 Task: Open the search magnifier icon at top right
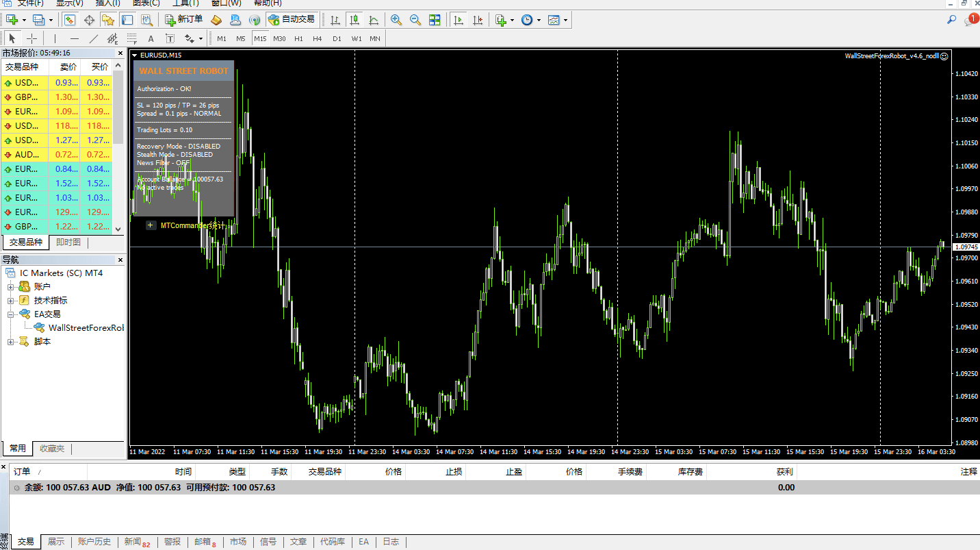point(951,20)
